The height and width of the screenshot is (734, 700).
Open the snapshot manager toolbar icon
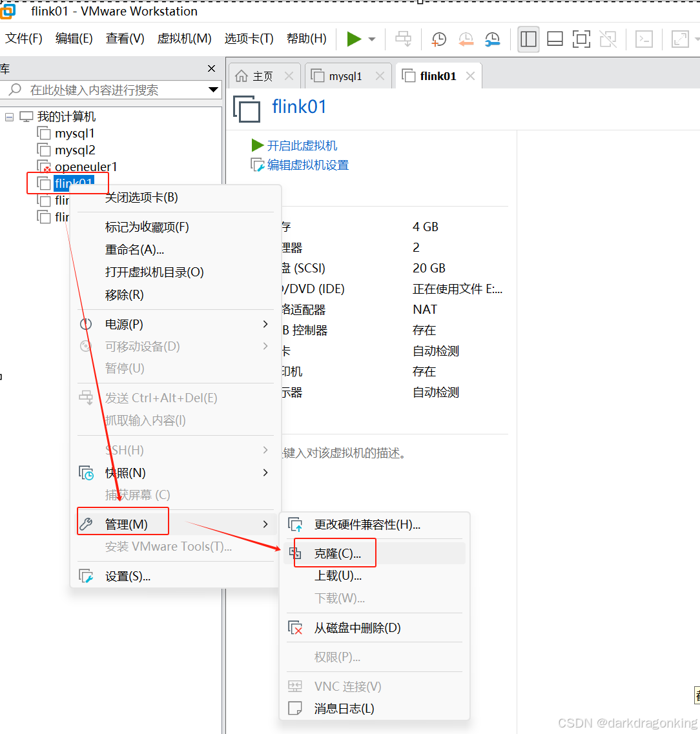pos(492,39)
